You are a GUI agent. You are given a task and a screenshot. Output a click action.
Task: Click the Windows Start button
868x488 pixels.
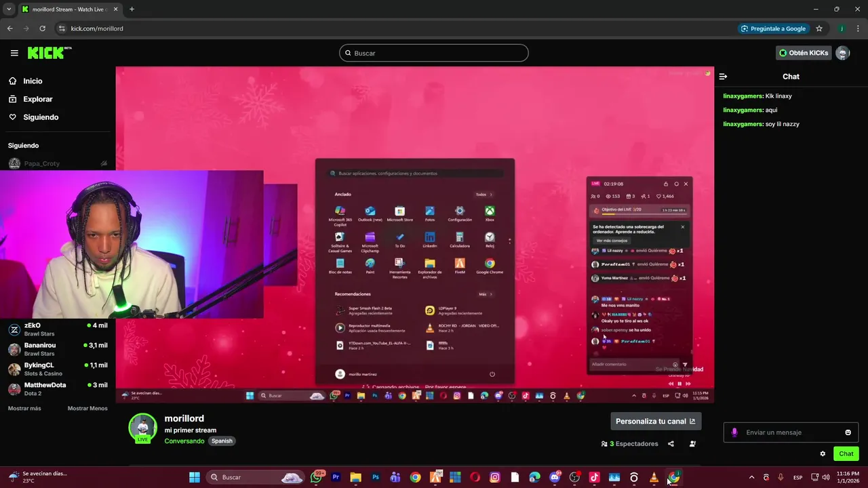(x=195, y=477)
